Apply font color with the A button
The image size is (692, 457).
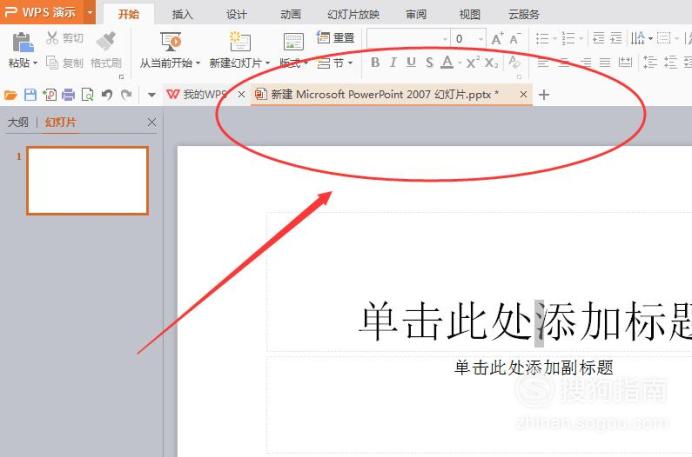447,63
